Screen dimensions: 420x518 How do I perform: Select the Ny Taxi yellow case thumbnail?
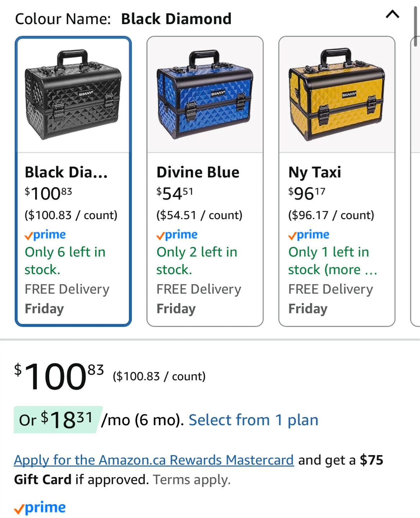click(x=337, y=95)
